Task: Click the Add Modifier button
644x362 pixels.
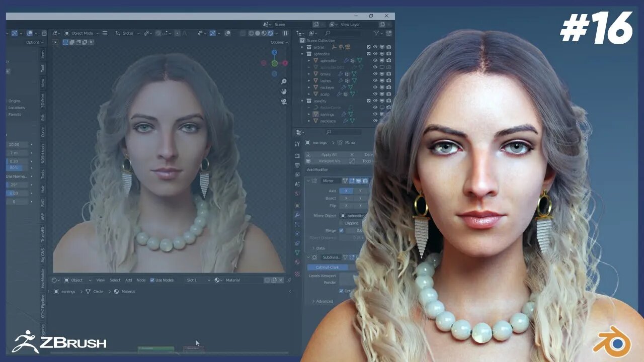Action: tap(317, 170)
